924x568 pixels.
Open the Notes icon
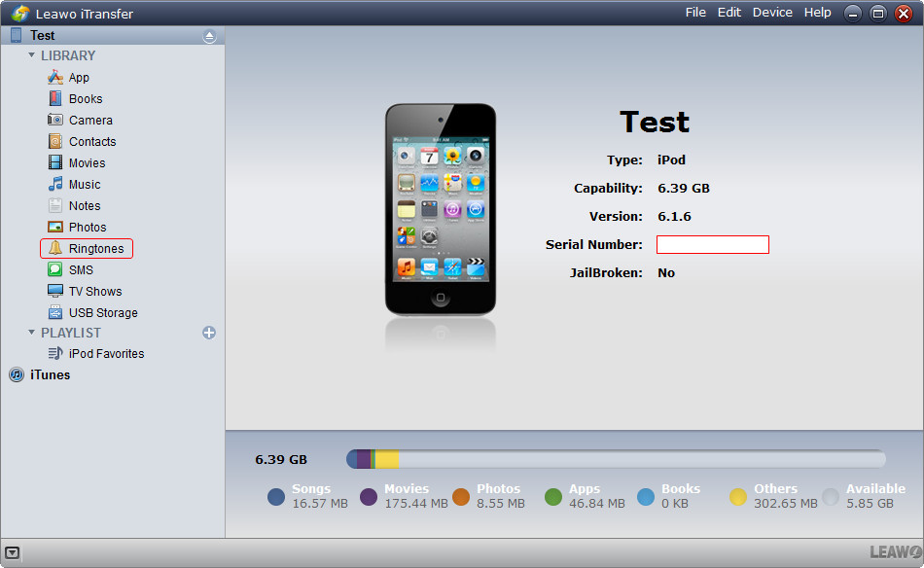(x=55, y=205)
